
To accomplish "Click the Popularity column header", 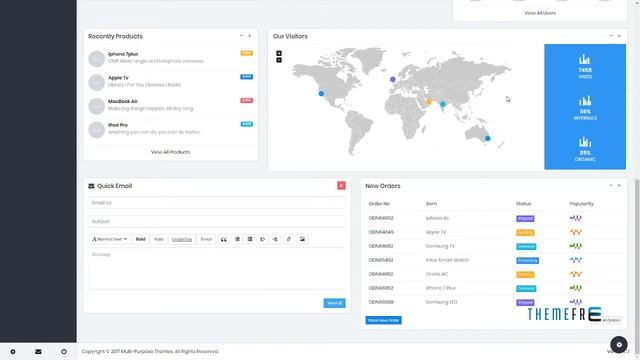I will click(582, 204).
